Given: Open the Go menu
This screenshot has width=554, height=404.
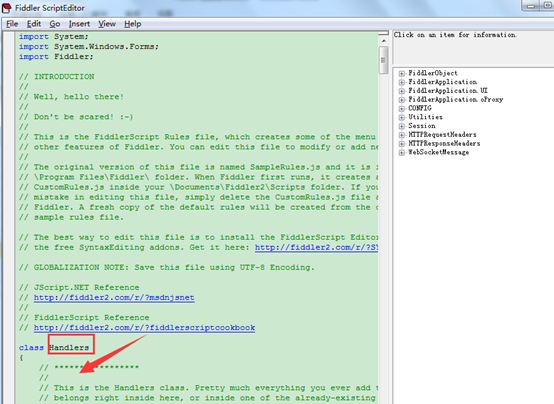Looking at the screenshot, I should [x=54, y=24].
